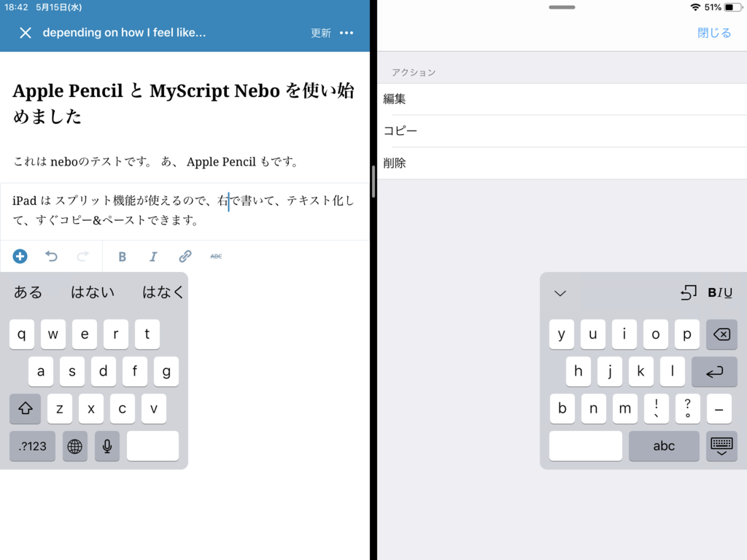The height and width of the screenshot is (560, 747).
Task: Tap the a key
Action: [41, 371]
